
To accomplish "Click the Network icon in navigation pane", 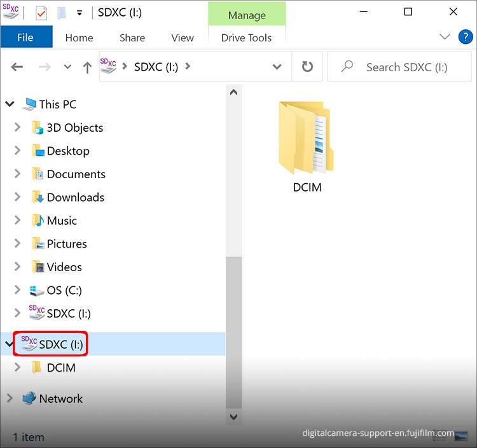I will pyautogui.click(x=29, y=398).
